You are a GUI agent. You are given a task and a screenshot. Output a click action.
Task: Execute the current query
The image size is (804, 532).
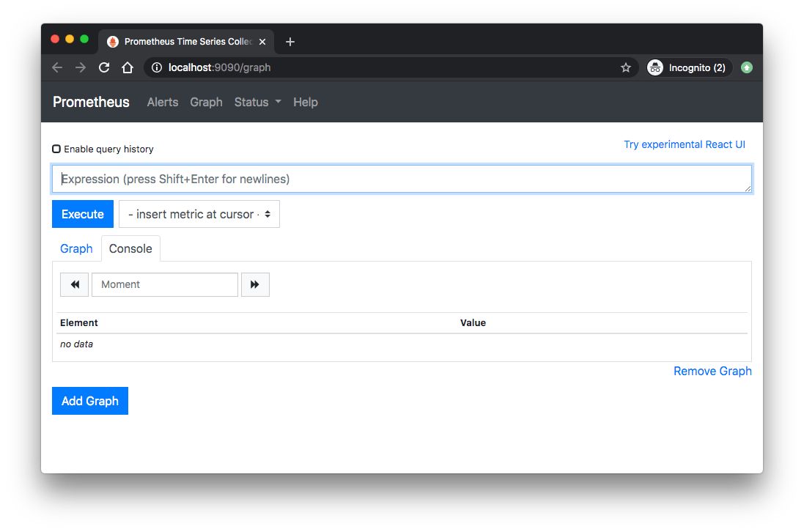(x=82, y=213)
